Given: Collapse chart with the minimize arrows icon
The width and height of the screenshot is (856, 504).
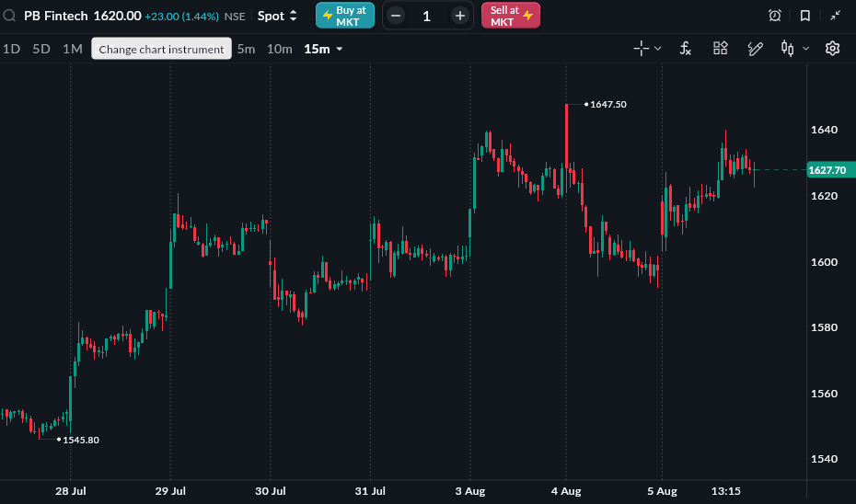Looking at the screenshot, I should coord(835,16).
